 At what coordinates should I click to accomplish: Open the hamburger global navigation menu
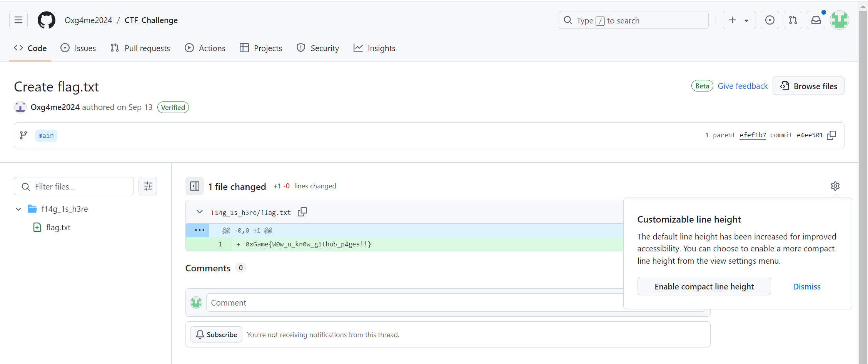tap(18, 20)
